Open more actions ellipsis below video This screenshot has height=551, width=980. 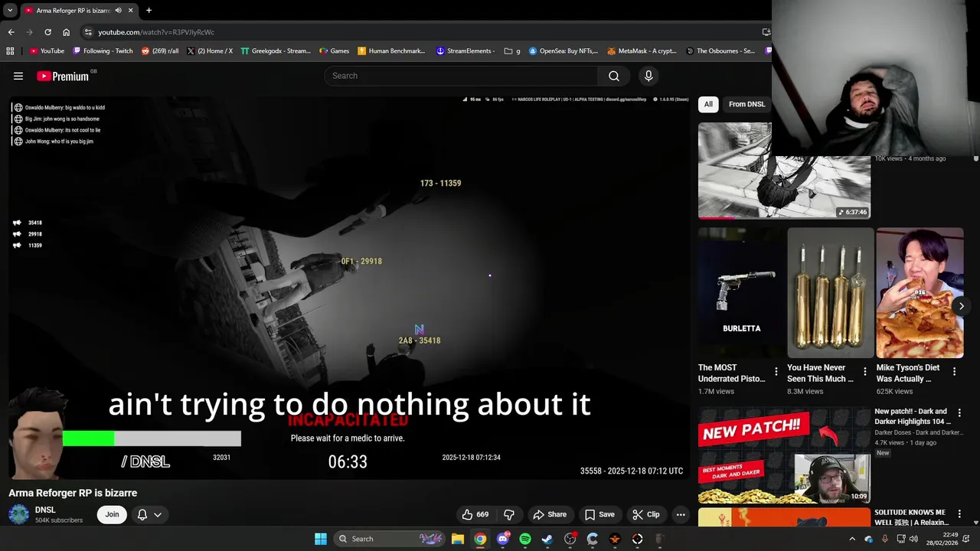[681, 514]
